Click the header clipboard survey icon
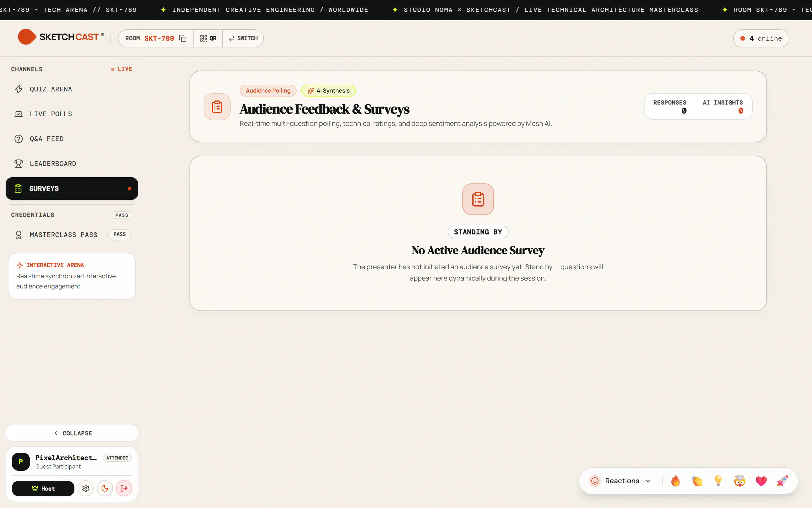This screenshot has width=812, height=508. [x=217, y=107]
